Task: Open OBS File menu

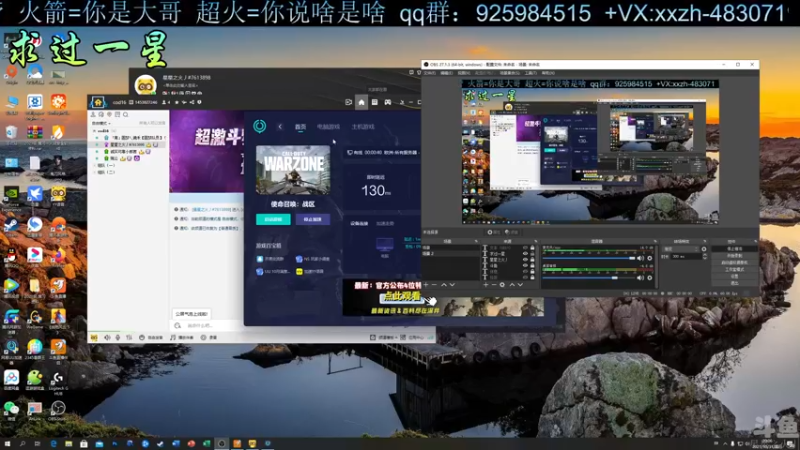Action: pyautogui.click(x=430, y=73)
